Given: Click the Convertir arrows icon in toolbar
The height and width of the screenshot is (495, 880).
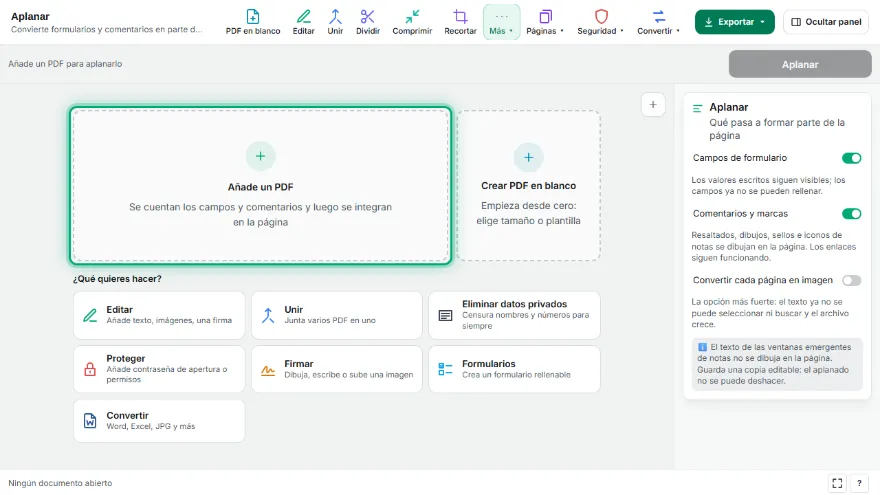Looking at the screenshot, I should pyautogui.click(x=659, y=16).
